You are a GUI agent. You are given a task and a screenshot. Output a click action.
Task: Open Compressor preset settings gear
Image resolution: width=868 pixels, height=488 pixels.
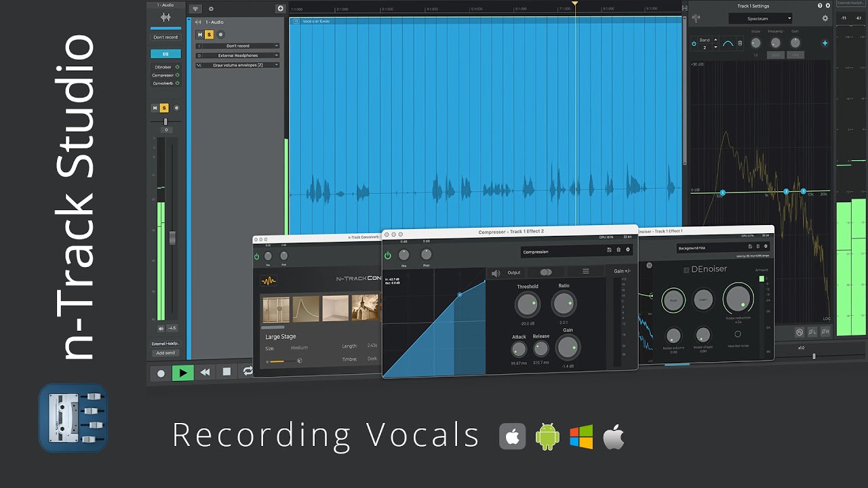(x=628, y=250)
